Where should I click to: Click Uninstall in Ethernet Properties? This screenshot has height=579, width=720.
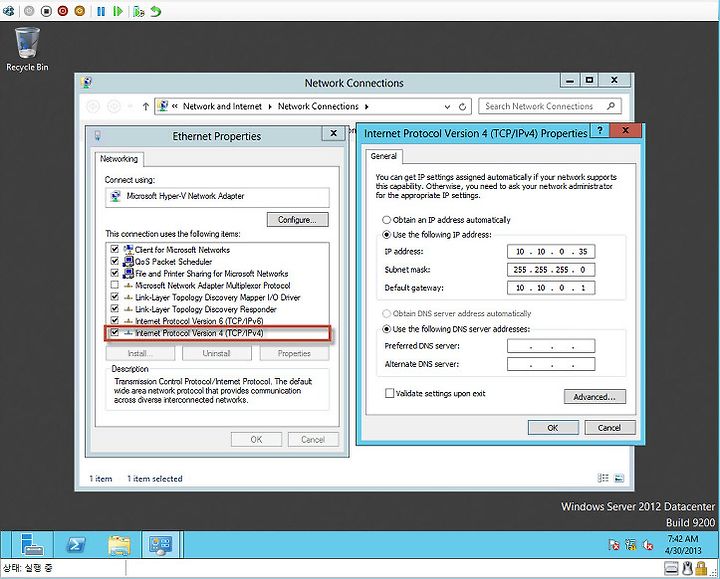217,353
